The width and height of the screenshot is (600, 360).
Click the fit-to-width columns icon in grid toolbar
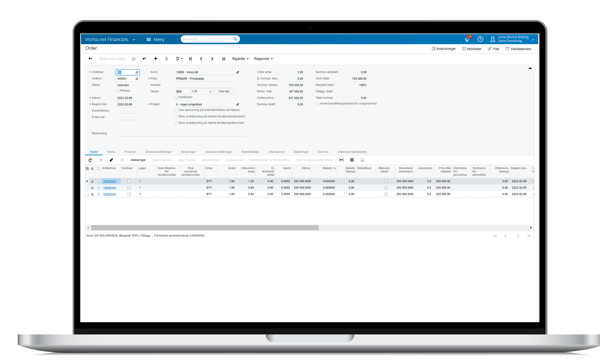pos(341,160)
